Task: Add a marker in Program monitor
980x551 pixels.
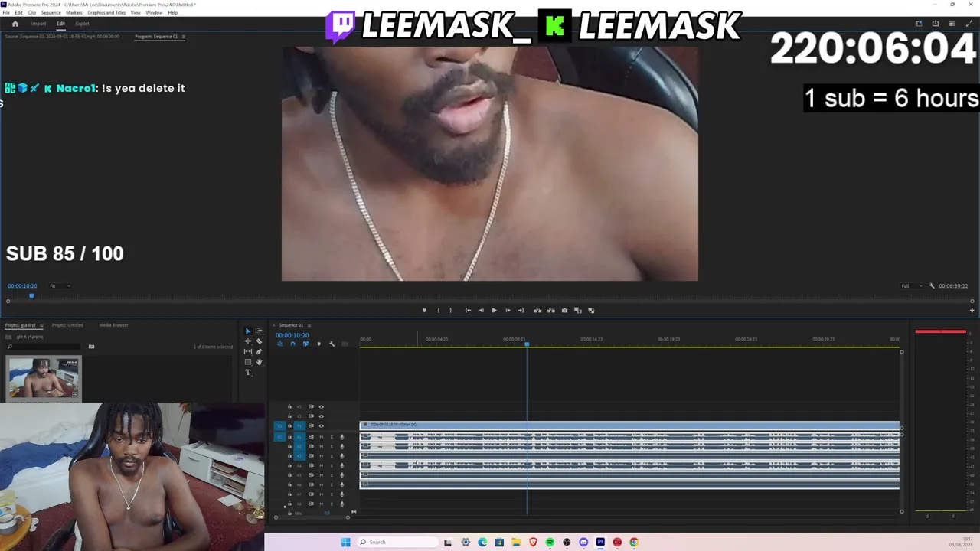Action: click(x=424, y=311)
